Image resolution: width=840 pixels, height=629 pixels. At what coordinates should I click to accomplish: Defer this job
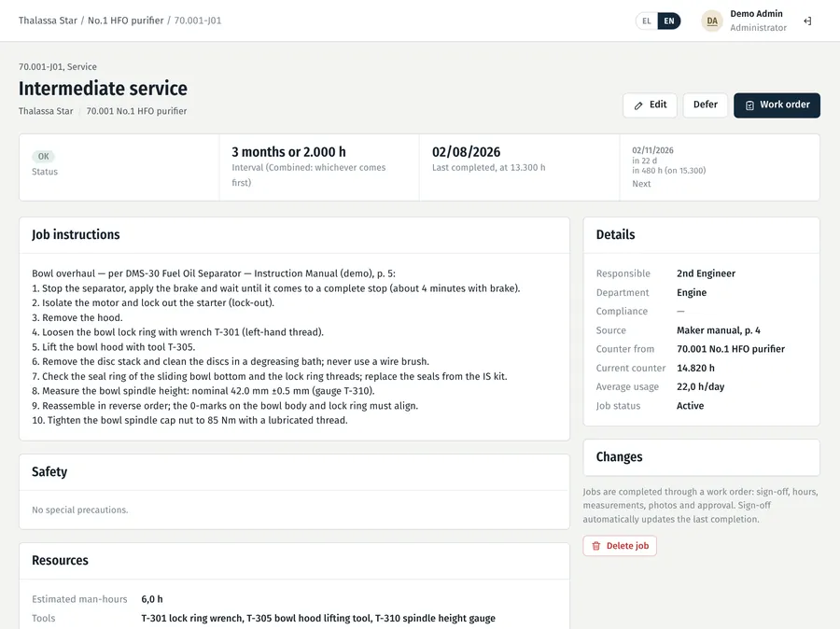pyautogui.click(x=705, y=105)
